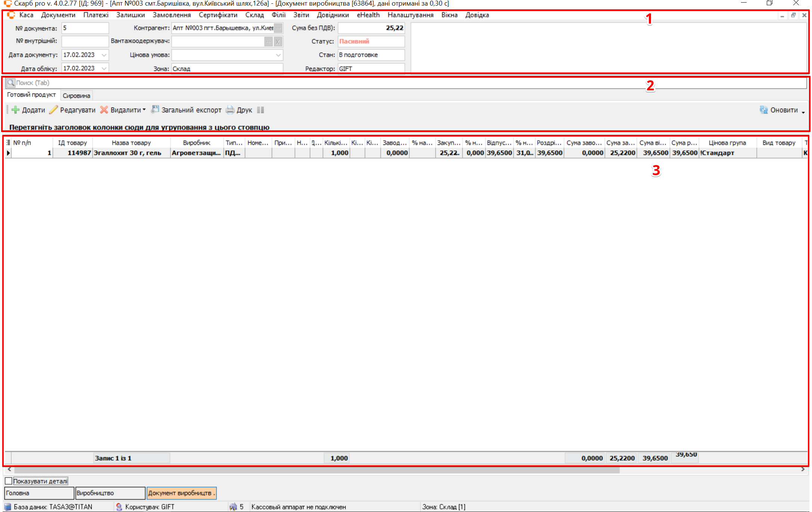Go to the Головна window button
812x512 pixels.
tap(39, 493)
